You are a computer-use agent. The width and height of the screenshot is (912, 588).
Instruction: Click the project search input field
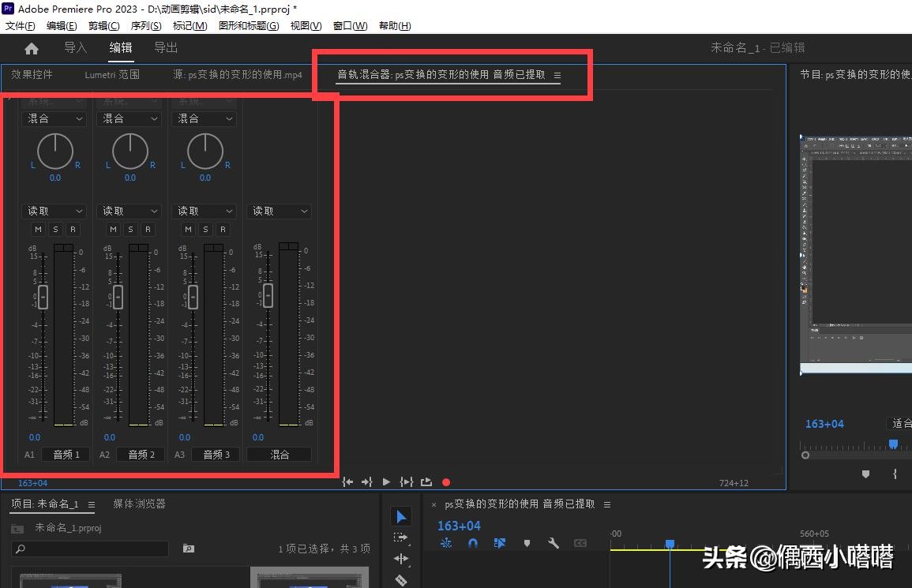click(89, 549)
